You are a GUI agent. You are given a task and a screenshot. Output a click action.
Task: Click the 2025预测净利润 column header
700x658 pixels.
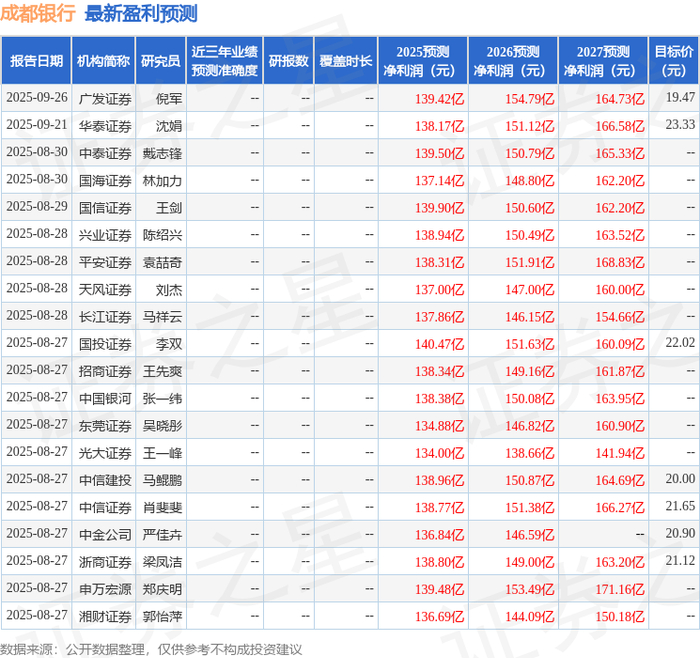pyautogui.click(x=423, y=61)
